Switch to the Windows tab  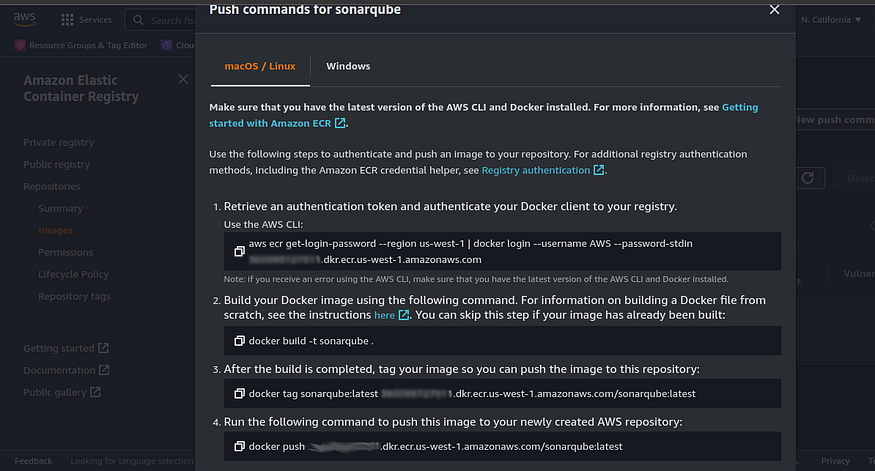(348, 66)
